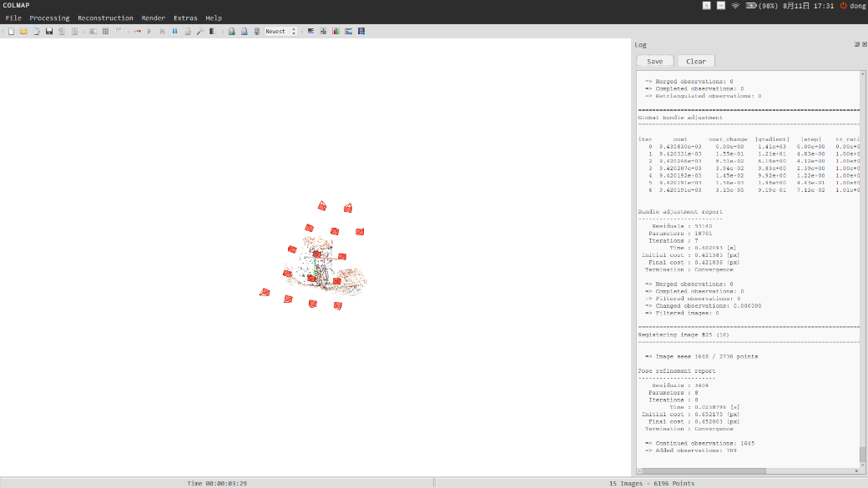Click the '15 Images - 6196 Points' status text
Viewport: 868px width, 488px height.
(652, 484)
